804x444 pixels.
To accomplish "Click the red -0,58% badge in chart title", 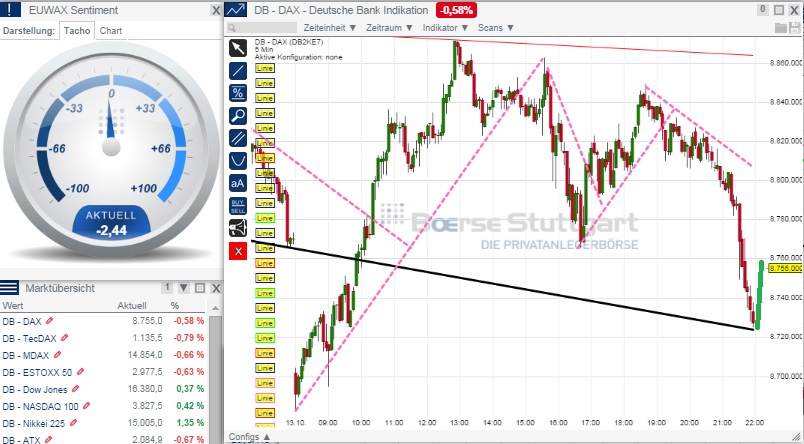I will click(456, 10).
